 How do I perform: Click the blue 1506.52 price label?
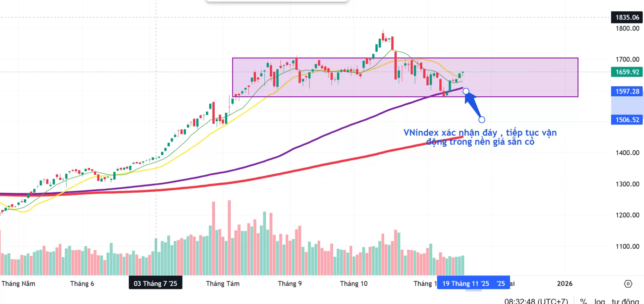click(x=627, y=120)
